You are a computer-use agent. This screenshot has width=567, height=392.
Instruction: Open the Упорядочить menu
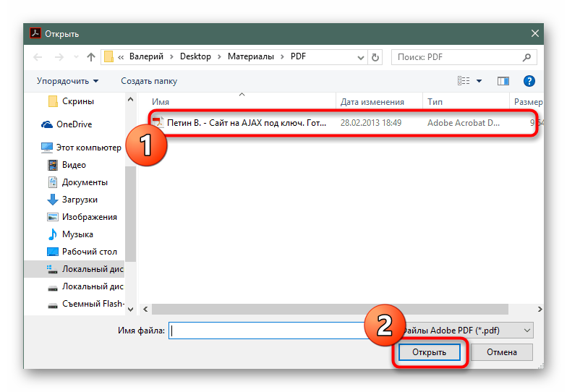[68, 81]
